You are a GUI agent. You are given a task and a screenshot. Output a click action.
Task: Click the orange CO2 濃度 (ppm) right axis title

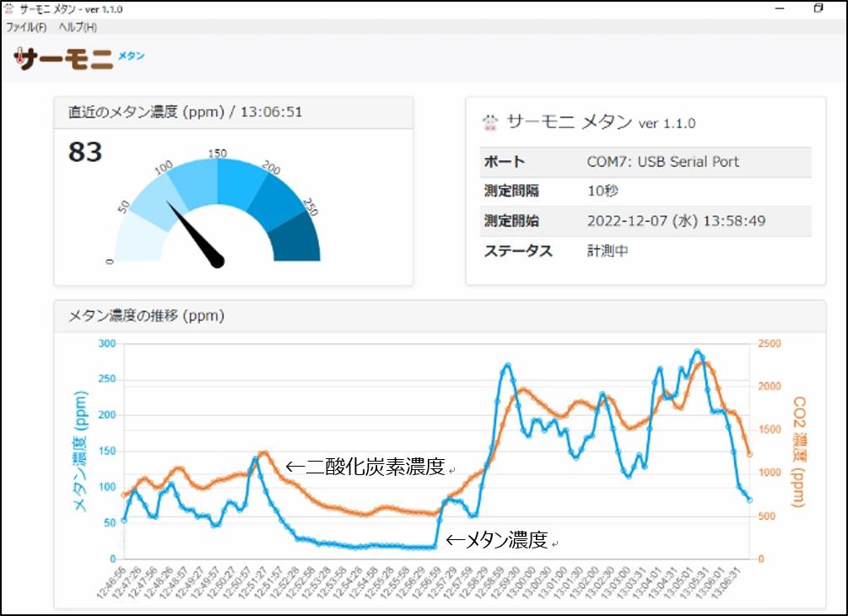coord(799,451)
